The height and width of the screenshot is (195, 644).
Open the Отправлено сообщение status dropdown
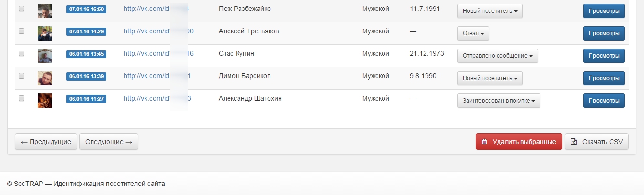pyautogui.click(x=498, y=56)
